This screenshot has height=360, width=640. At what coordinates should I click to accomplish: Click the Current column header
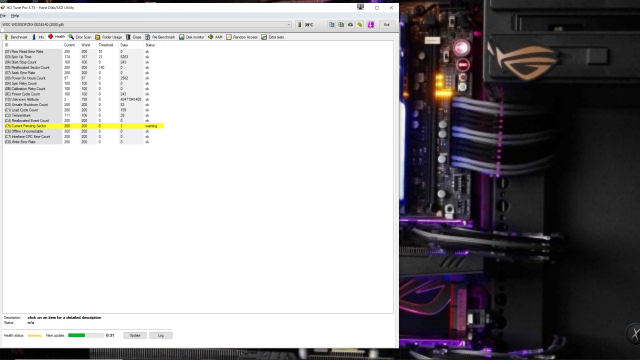pos(70,45)
